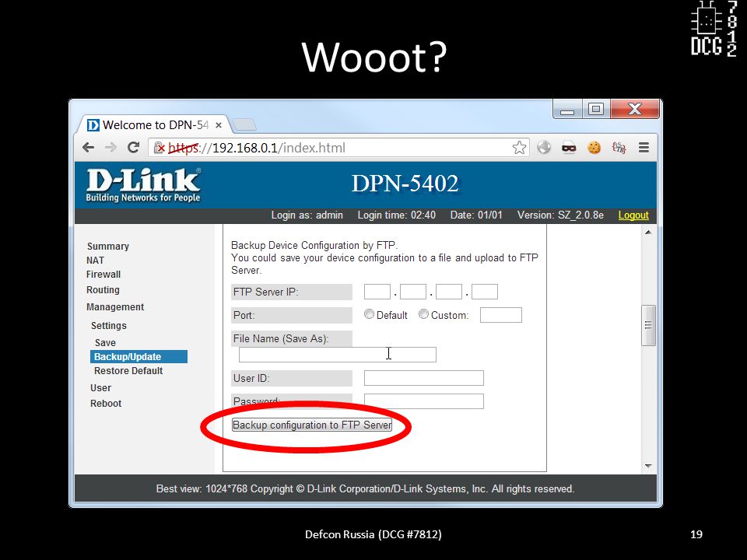This screenshot has height=560, width=747.
Task: Open Summary in the sidebar
Action: pos(108,247)
